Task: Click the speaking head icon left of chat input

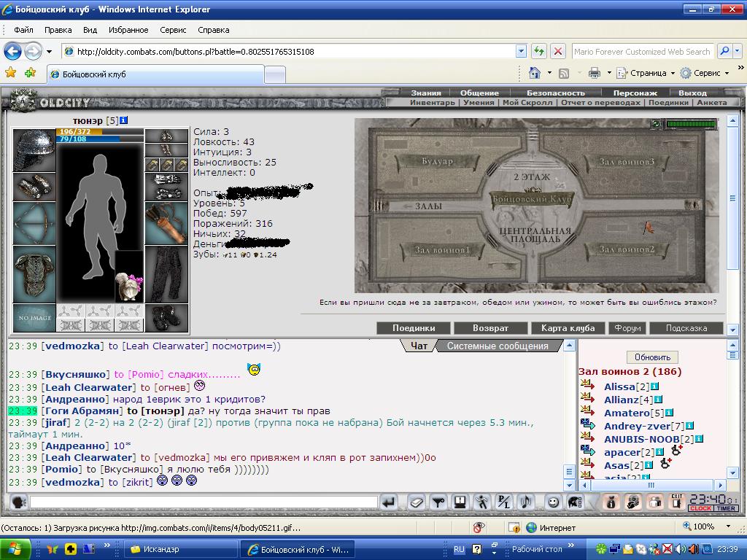Action: [18, 502]
